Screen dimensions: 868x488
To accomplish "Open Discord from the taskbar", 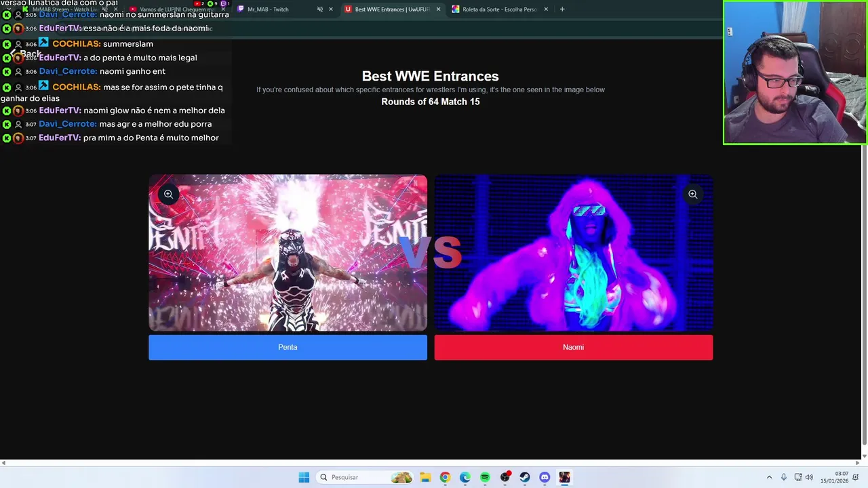I will (545, 477).
